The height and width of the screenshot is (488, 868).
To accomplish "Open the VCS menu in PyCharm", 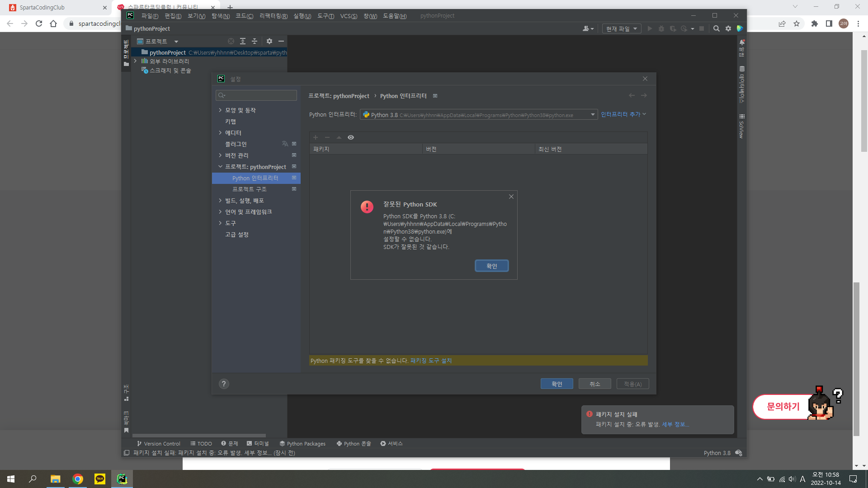I will tap(349, 16).
